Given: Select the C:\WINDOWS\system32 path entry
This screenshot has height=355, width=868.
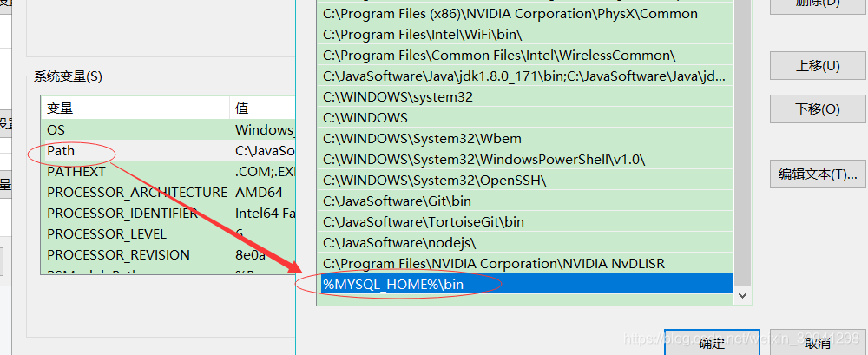Looking at the screenshot, I should (x=527, y=97).
